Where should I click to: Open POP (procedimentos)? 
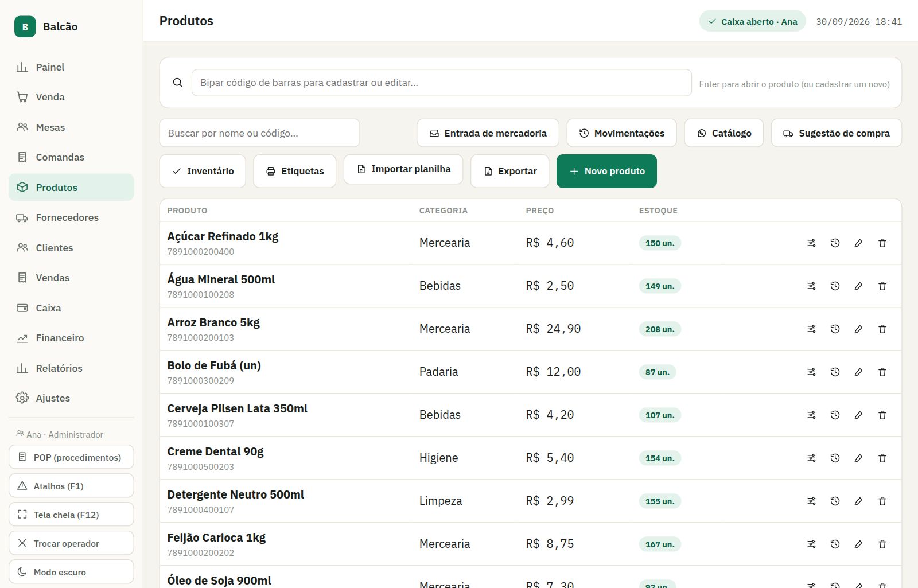(71, 457)
